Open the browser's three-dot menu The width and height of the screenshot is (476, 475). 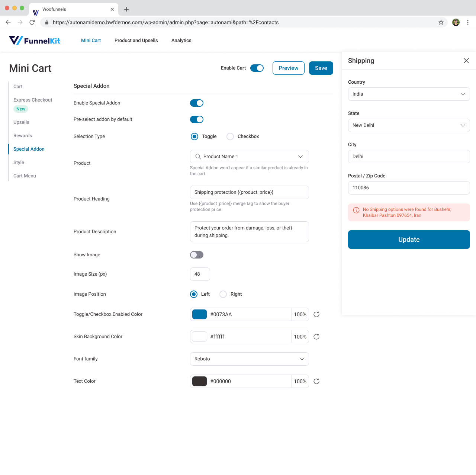tap(468, 22)
